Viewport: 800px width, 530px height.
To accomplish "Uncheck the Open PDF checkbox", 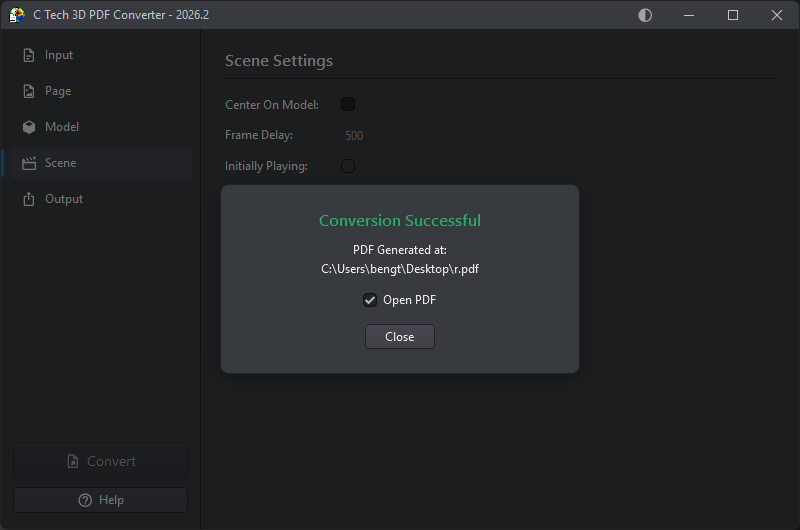I will click(370, 300).
